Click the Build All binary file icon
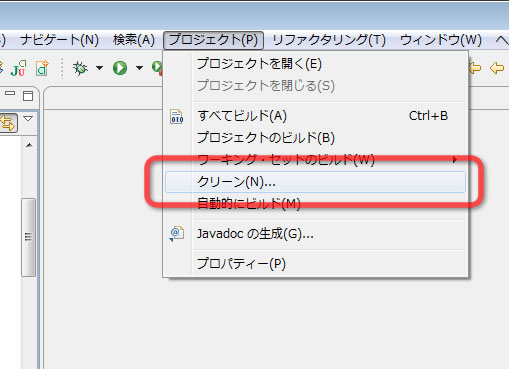Screen dimensions: 509x369 point(177,116)
